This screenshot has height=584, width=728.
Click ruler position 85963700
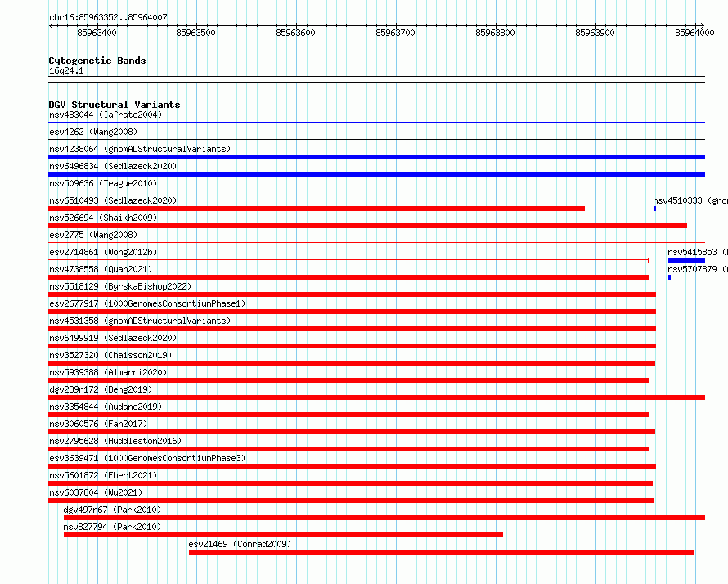396,33
